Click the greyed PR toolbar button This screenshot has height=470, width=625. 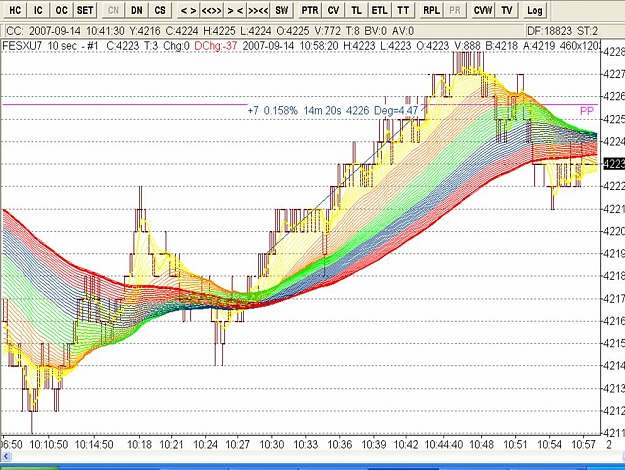455,10
